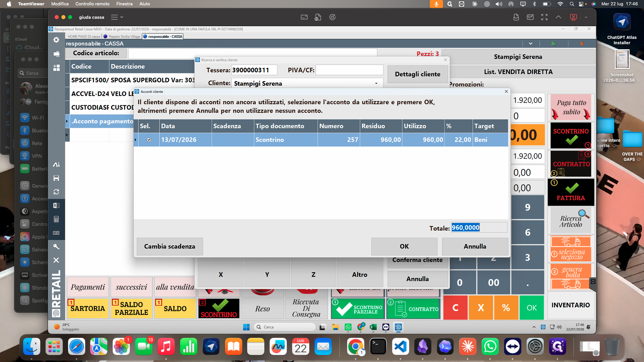This screenshot has height=362, width=644.
Task: Click the red C keypad key
Action: [455, 308]
